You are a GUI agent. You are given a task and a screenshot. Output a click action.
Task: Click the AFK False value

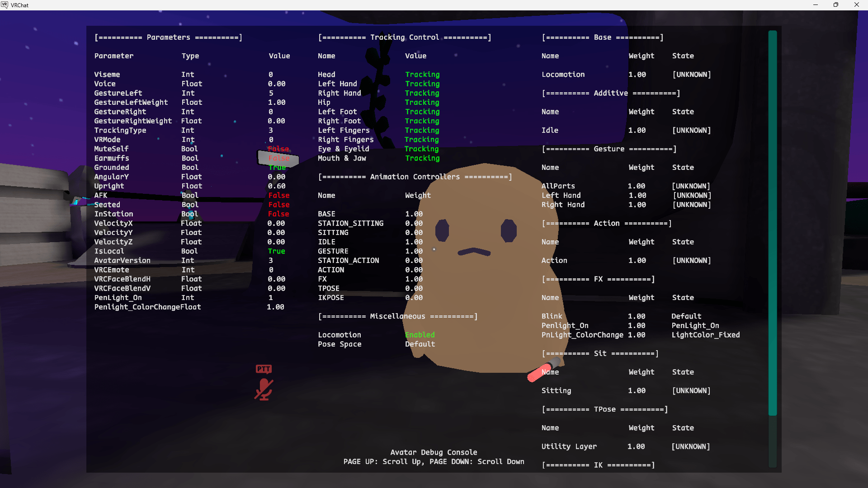point(278,195)
